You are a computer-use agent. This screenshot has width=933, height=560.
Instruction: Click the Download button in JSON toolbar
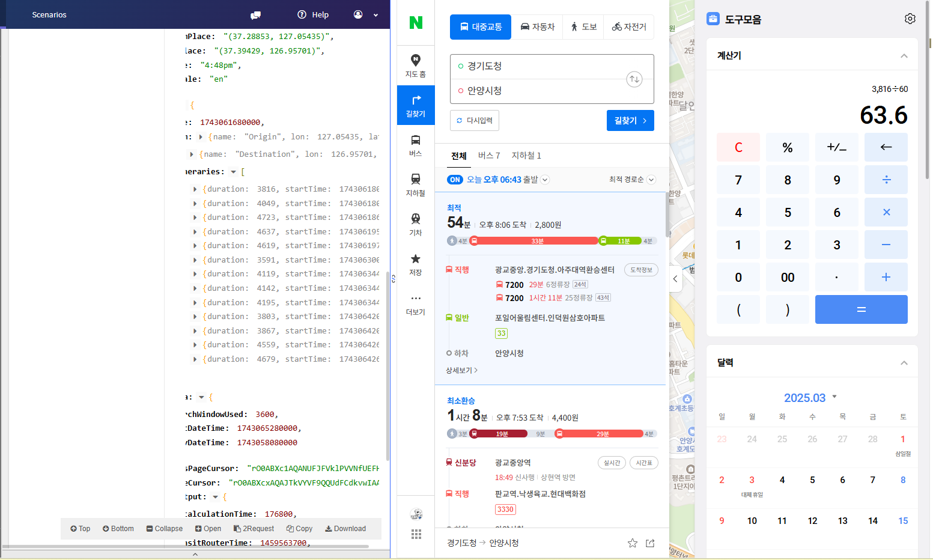pos(345,529)
